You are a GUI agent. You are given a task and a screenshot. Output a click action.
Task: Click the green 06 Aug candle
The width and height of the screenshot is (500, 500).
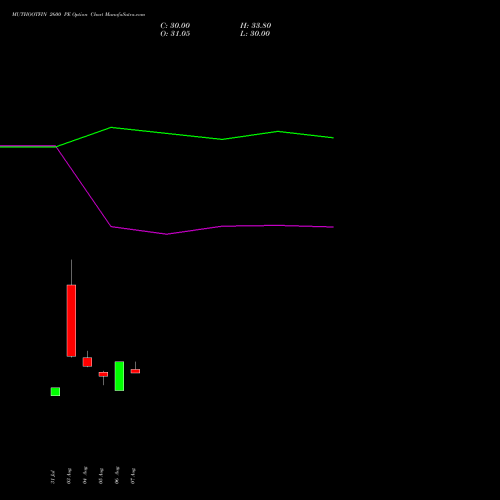pos(119,376)
